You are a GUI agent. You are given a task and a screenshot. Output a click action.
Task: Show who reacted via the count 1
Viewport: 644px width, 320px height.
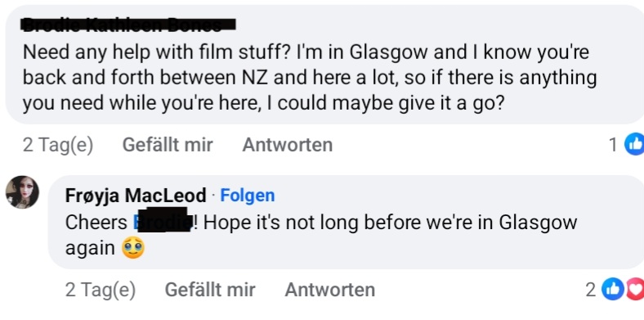tap(613, 145)
